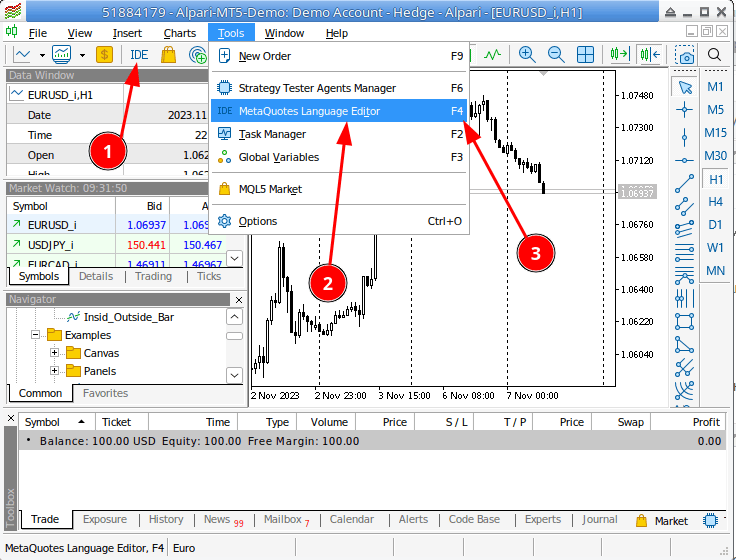Select the crosshair tool
The height and width of the screenshot is (560, 736).
click(x=684, y=110)
